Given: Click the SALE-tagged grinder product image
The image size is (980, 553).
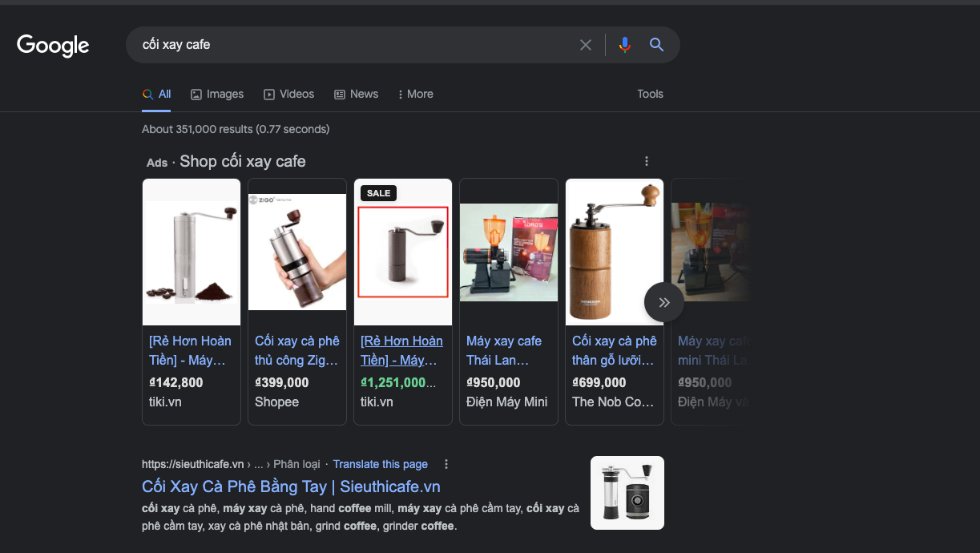Looking at the screenshot, I should [403, 251].
